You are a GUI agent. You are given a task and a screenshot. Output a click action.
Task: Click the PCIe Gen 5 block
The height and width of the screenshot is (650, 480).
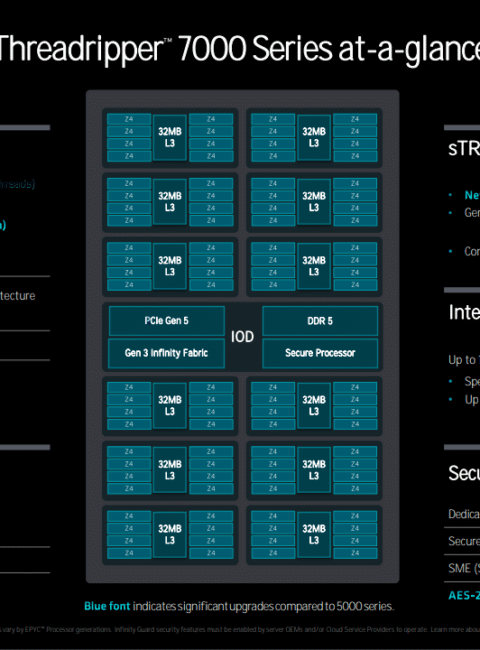[167, 320]
